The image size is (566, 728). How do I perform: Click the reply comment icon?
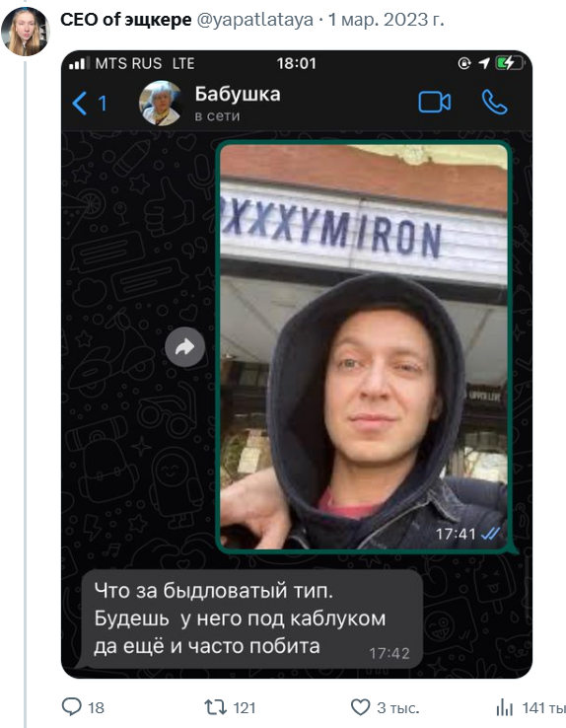tap(71, 707)
